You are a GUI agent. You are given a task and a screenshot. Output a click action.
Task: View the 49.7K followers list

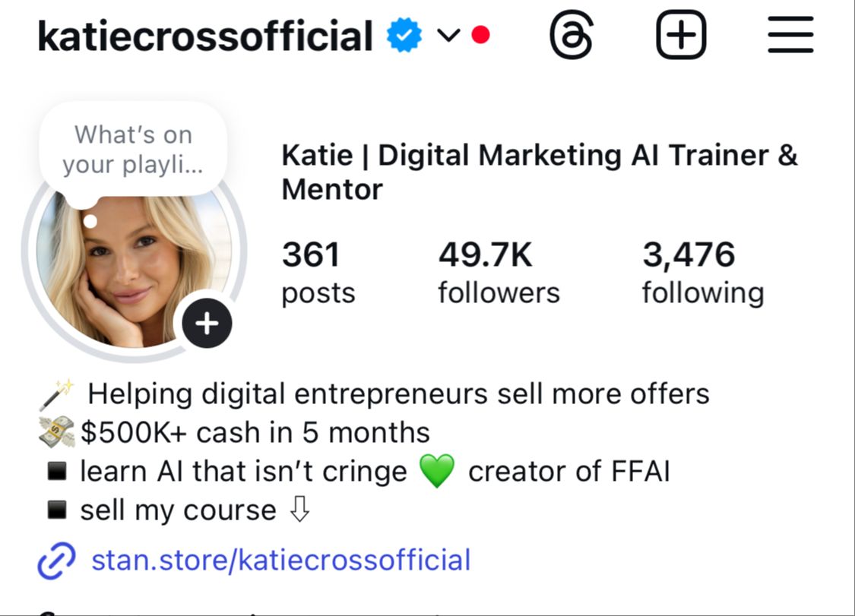pyautogui.click(x=498, y=273)
